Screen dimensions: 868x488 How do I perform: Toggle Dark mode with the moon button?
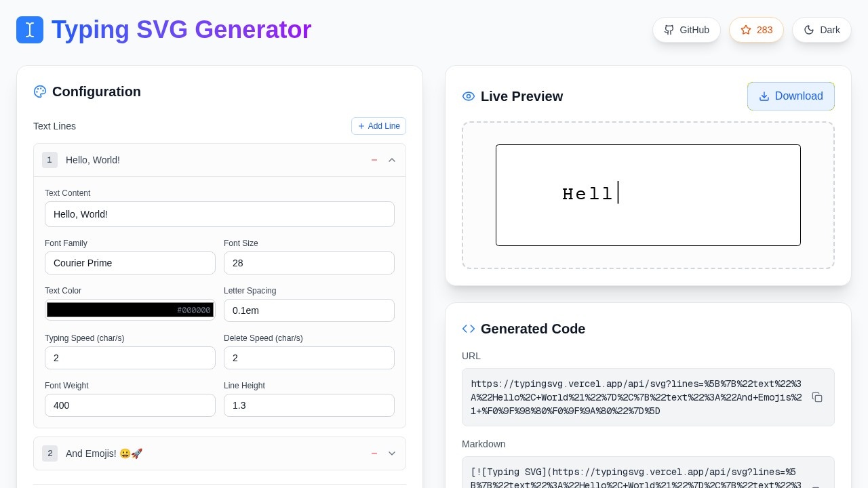[822, 30]
